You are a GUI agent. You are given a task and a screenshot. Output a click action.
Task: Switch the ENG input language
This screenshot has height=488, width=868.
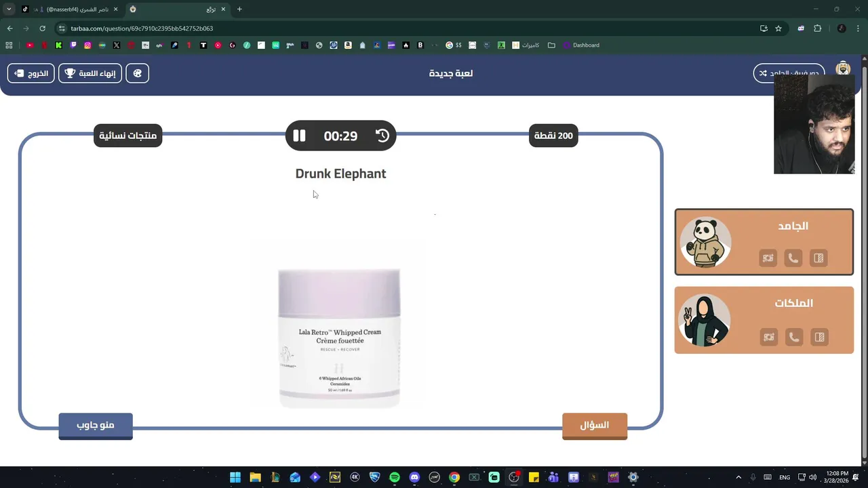(x=785, y=477)
